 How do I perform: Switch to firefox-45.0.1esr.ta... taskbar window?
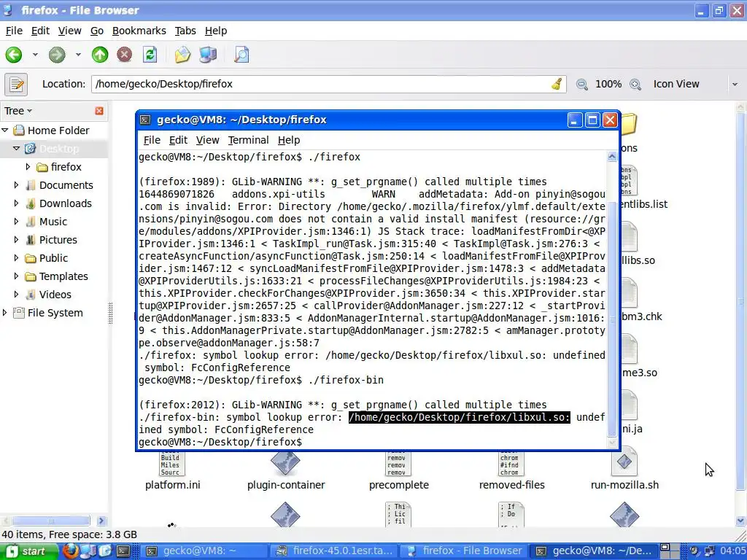click(x=336, y=551)
